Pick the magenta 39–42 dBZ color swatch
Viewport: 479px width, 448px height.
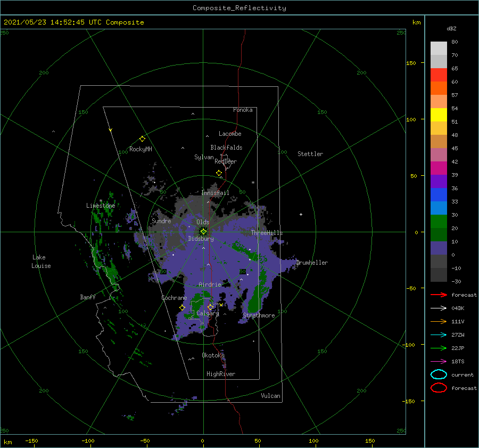pyautogui.click(x=439, y=168)
